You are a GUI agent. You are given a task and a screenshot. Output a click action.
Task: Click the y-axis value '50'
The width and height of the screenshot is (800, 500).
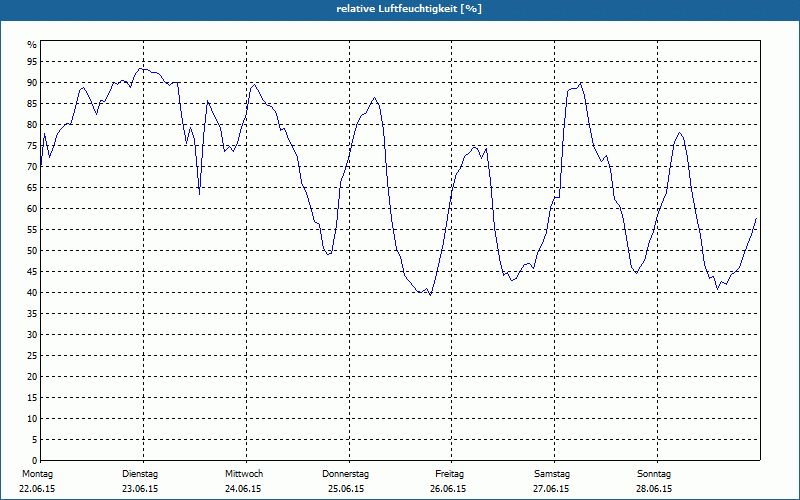(x=32, y=251)
